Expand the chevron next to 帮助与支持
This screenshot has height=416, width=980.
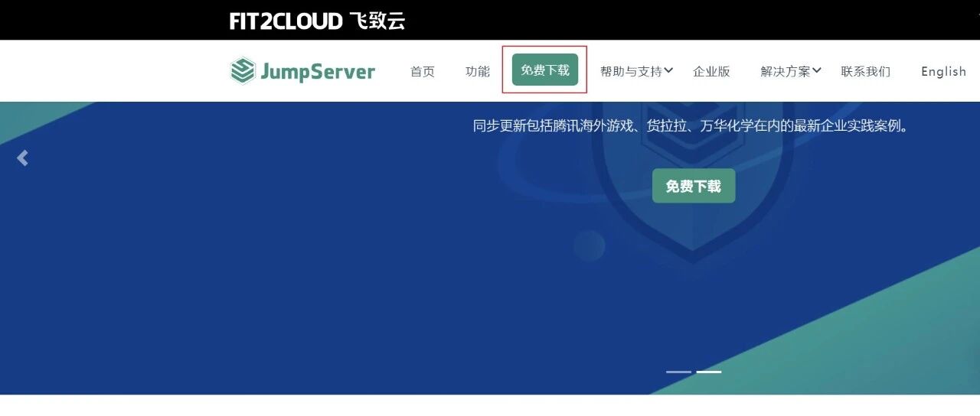668,70
